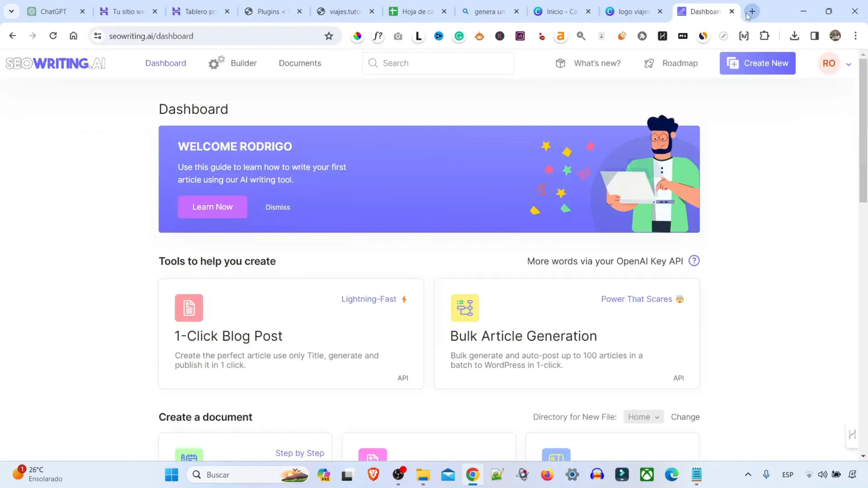Open Brave browser from the taskbar

click(373, 474)
